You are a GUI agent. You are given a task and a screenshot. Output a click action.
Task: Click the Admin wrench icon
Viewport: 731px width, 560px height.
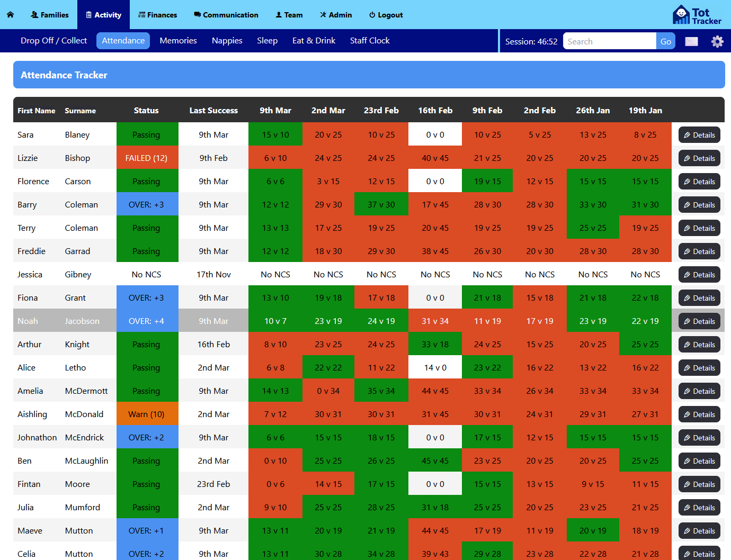tap(322, 15)
